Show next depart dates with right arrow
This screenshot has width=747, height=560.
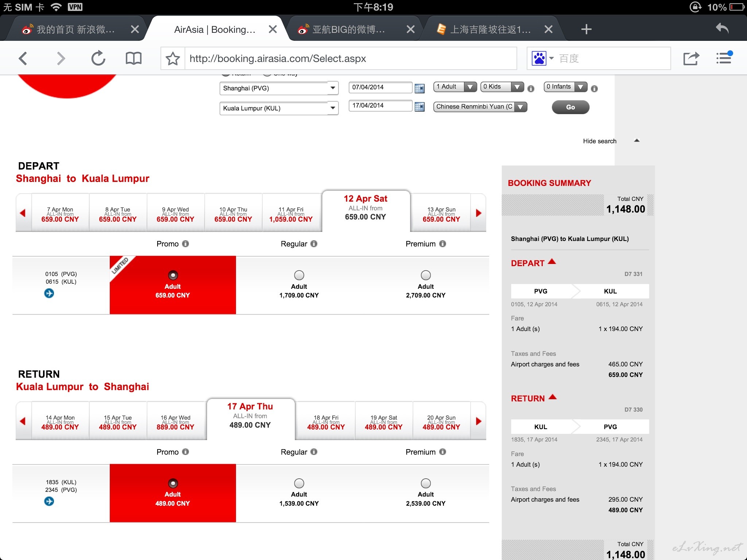tap(479, 213)
